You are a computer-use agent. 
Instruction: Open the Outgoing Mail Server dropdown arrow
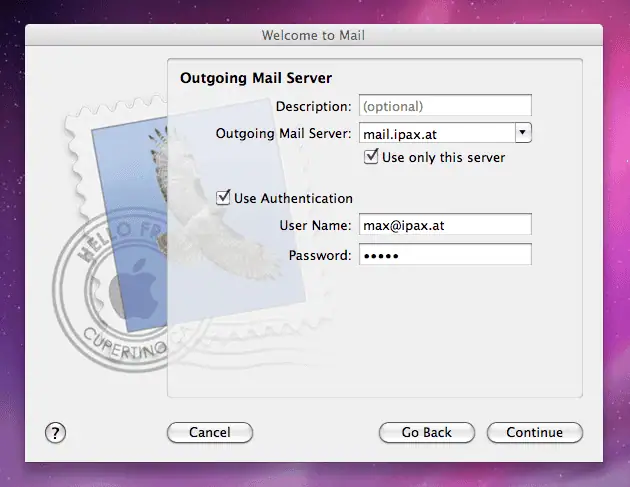(x=522, y=132)
